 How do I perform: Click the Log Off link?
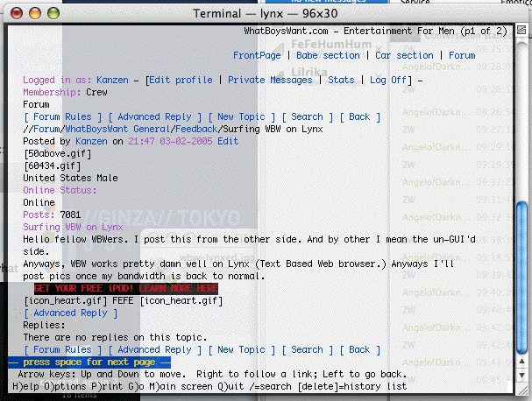[389, 80]
